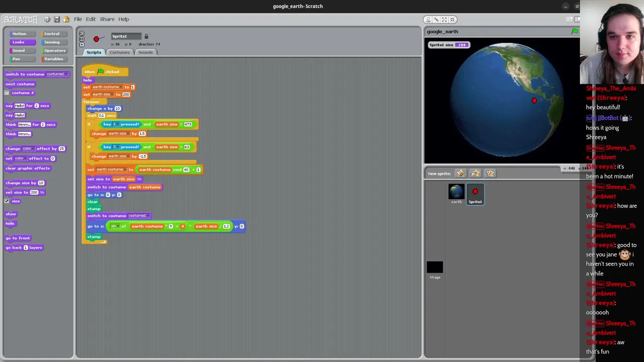The height and width of the screenshot is (362, 644).
Task: Toggle the 'costume #' reporter checkbox
Action: (x=7, y=93)
